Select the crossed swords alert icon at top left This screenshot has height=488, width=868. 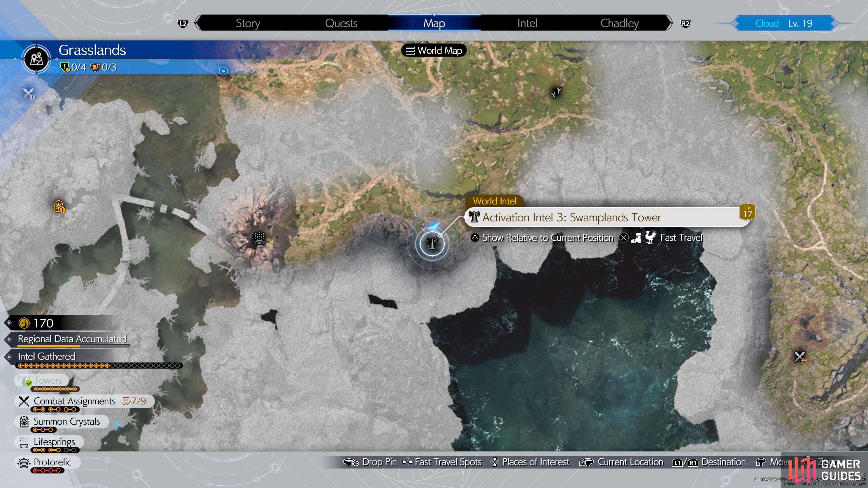(29, 94)
